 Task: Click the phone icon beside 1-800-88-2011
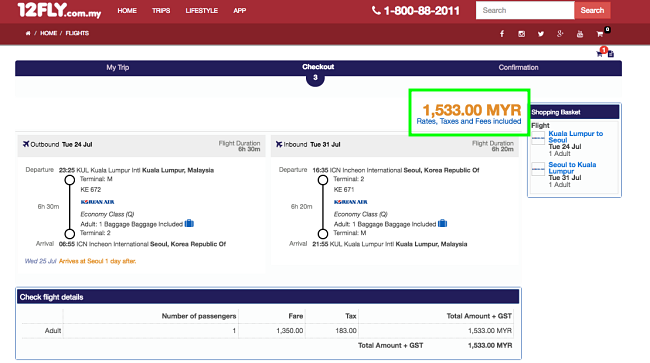pyautogui.click(x=376, y=10)
